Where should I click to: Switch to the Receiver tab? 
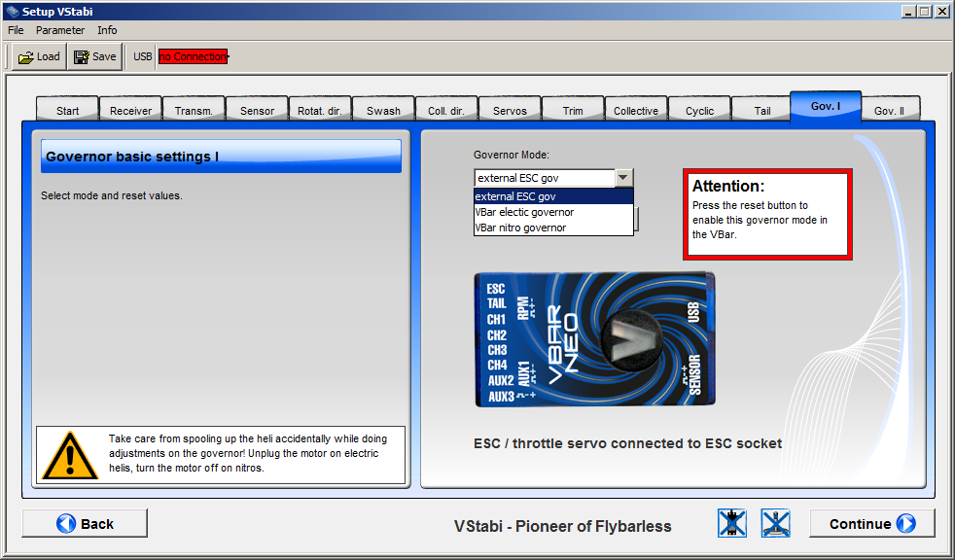[131, 110]
